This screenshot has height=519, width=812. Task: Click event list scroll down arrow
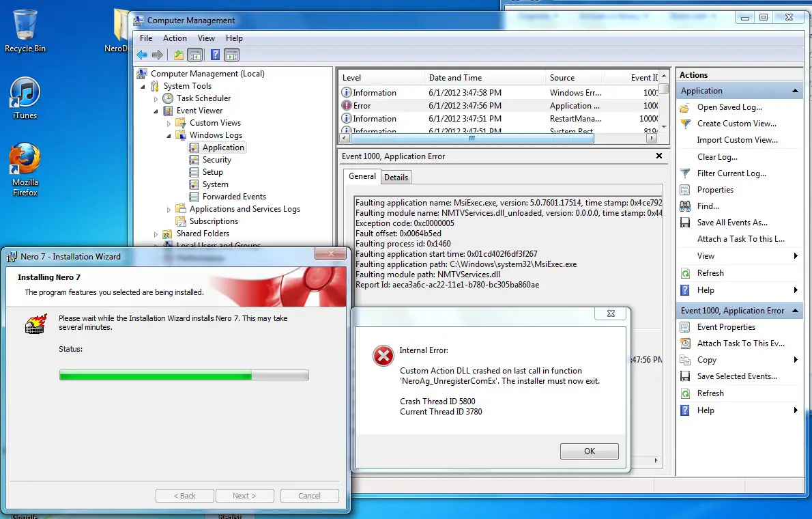[x=665, y=126]
